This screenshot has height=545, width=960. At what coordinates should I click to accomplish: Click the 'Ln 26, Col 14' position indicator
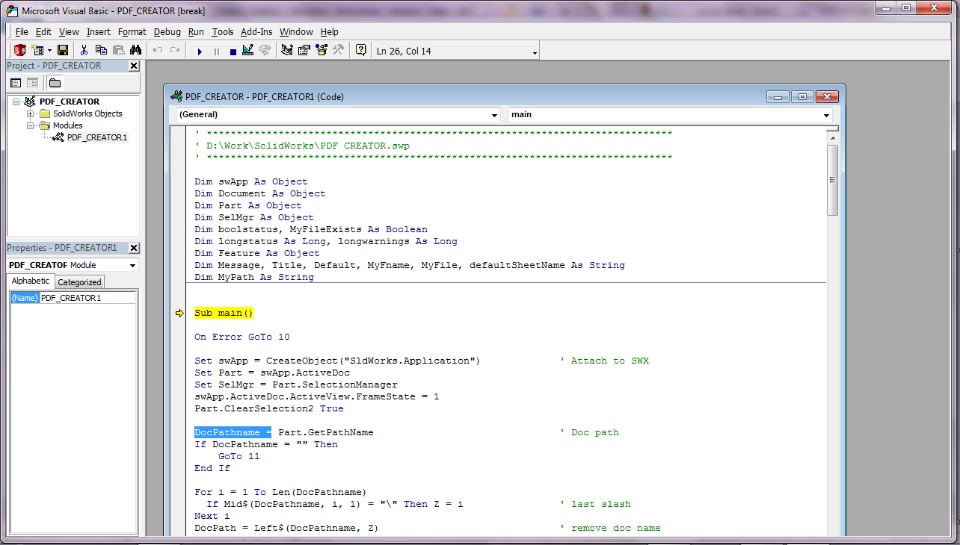click(x=403, y=51)
